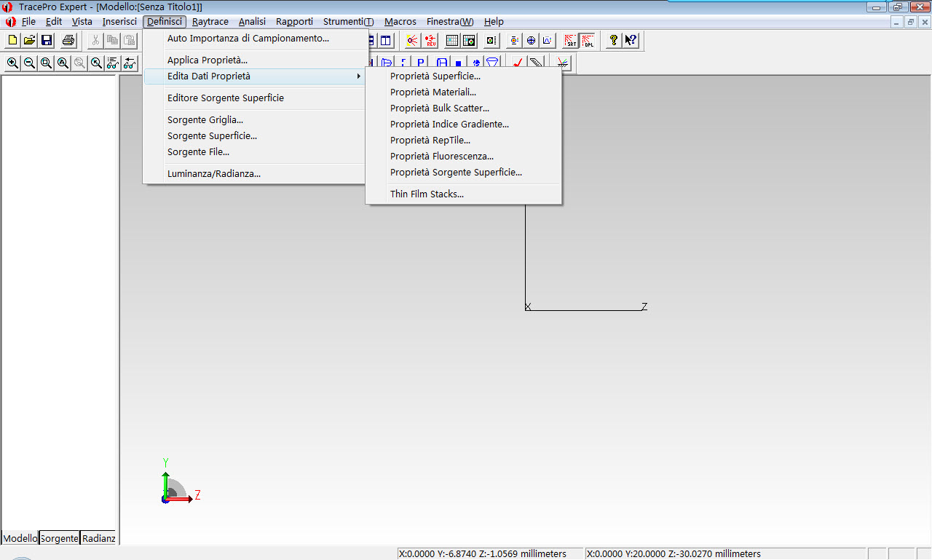The height and width of the screenshot is (560, 932).
Task: Open the Edit menu
Action: pyautogui.click(x=54, y=22)
